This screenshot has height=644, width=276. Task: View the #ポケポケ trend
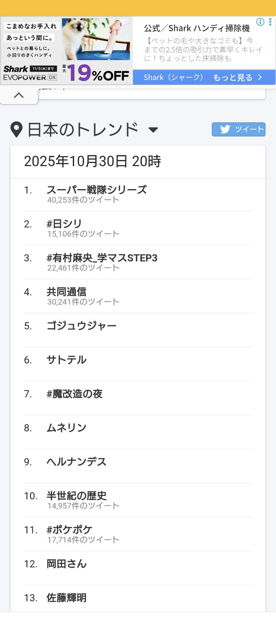[x=69, y=530]
